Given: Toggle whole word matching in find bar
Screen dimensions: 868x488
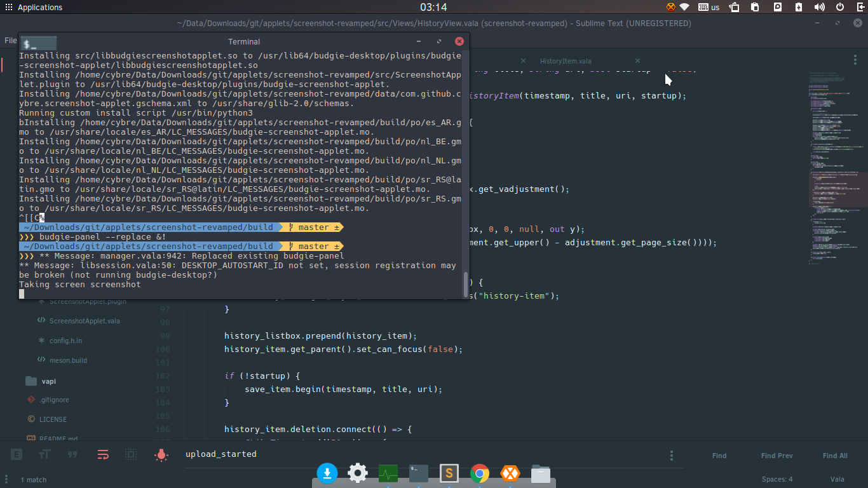Looking at the screenshot, I should pos(72,455).
